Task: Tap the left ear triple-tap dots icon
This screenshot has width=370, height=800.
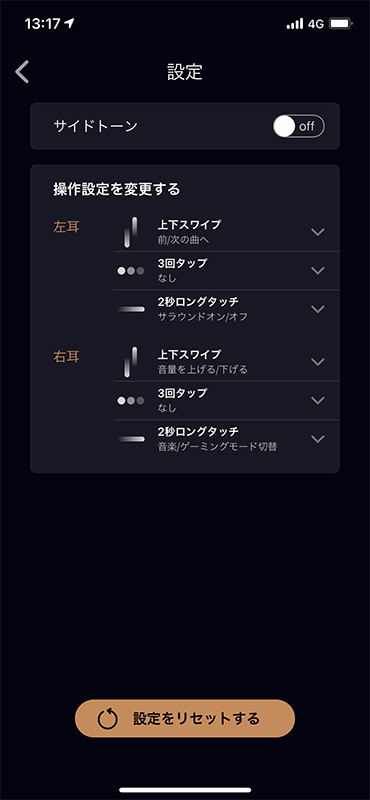Action: click(131, 271)
